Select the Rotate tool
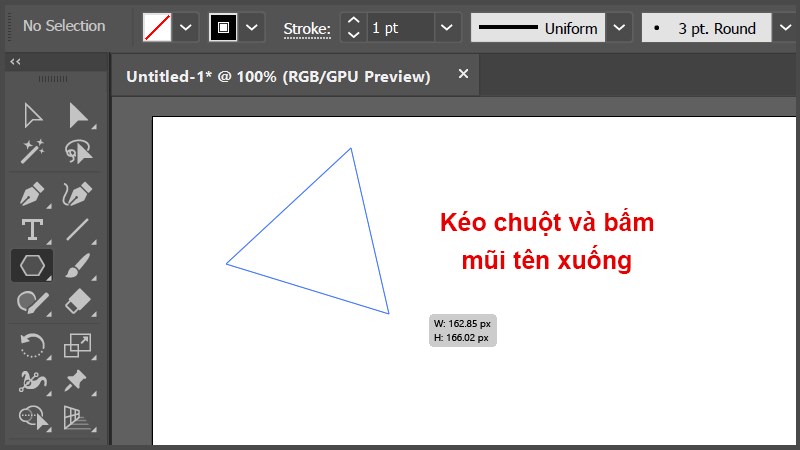Screen dimensions: 800x450 tap(32, 345)
